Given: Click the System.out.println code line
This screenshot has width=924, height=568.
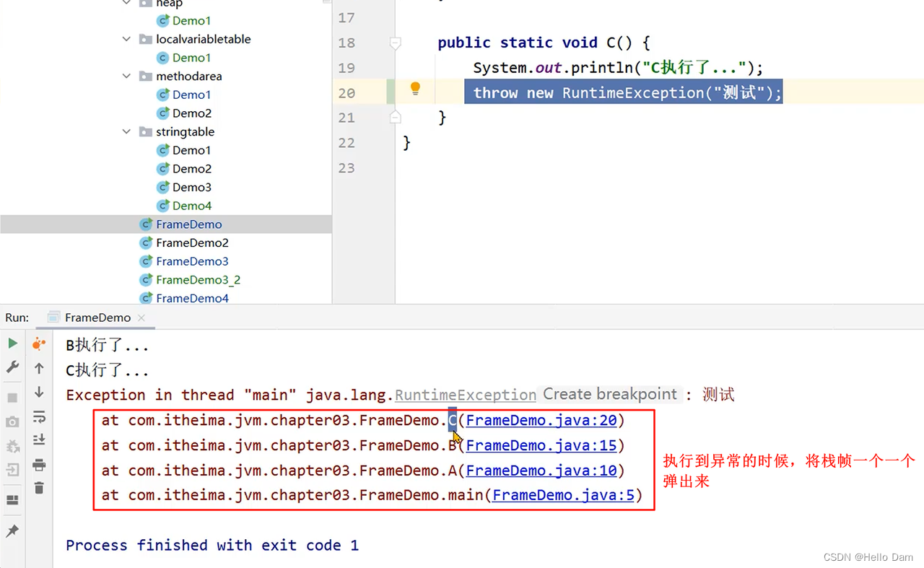Looking at the screenshot, I should (x=618, y=68).
